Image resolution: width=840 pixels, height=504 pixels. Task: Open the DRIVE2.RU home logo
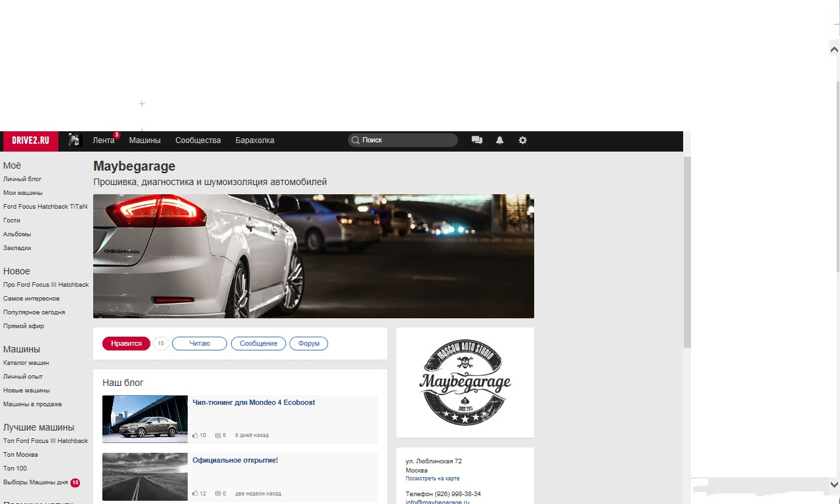tap(31, 140)
